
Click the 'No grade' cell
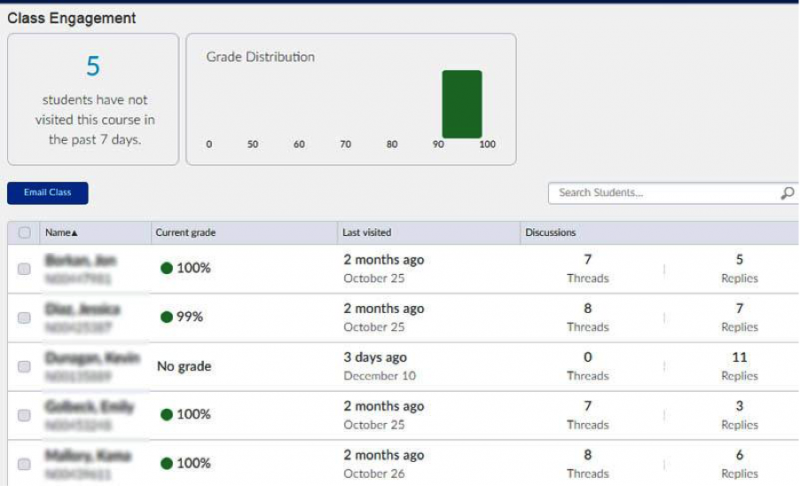coord(184,366)
